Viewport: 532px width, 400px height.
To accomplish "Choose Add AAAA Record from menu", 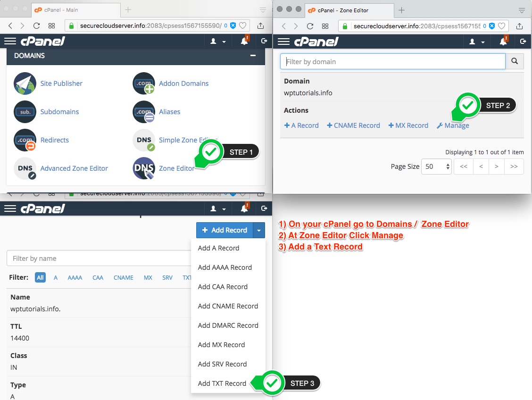I will tap(224, 267).
